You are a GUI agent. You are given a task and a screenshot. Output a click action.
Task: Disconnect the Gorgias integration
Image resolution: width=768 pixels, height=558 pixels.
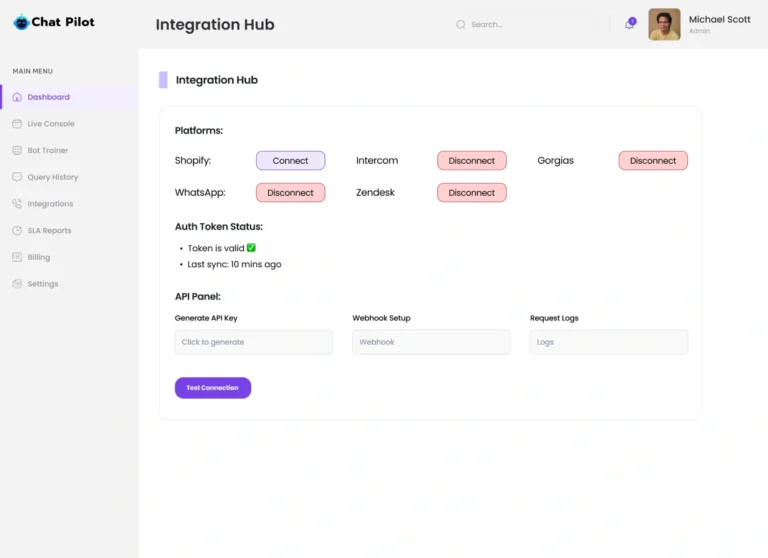[x=653, y=161]
